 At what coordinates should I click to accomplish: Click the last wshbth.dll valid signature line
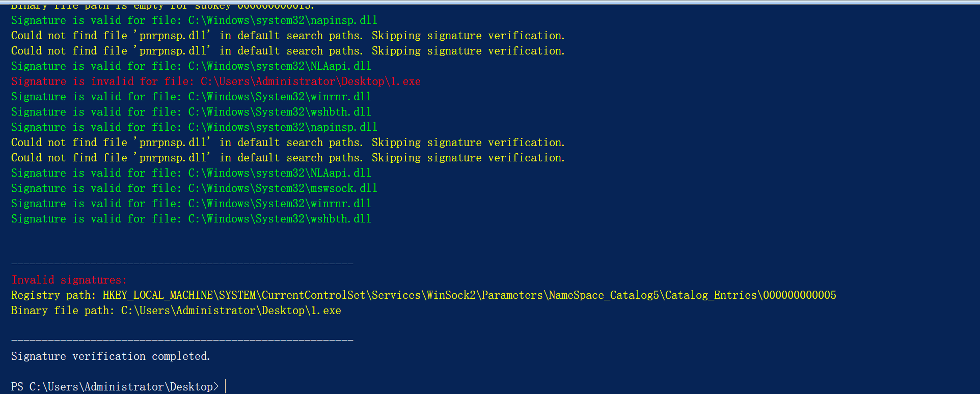191,219
